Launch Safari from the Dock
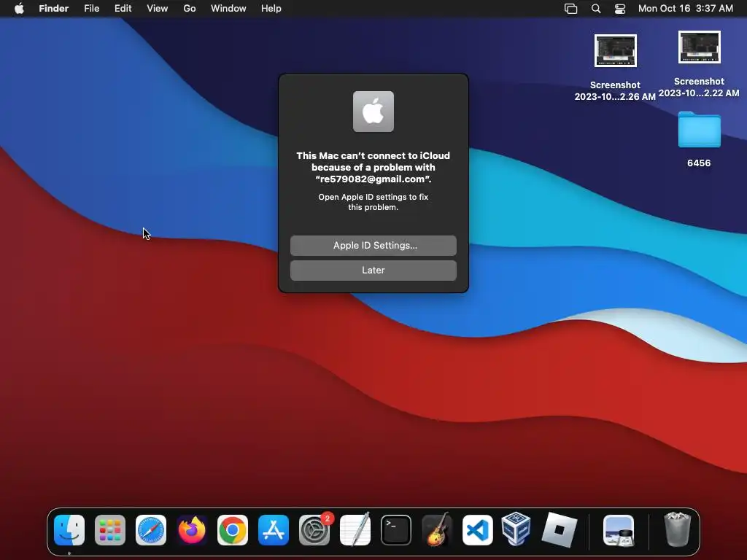The width and height of the screenshot is (747, 560). [151, 530]
